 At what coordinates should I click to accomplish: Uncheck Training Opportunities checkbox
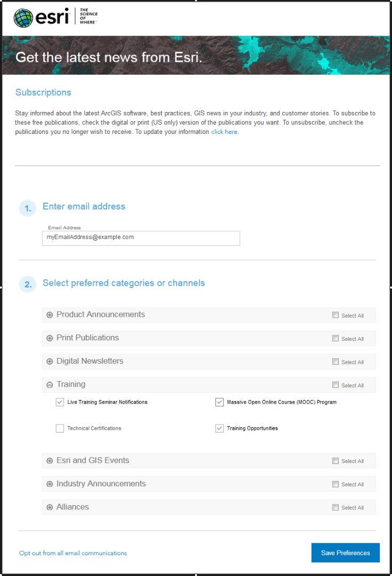point(219,428)
